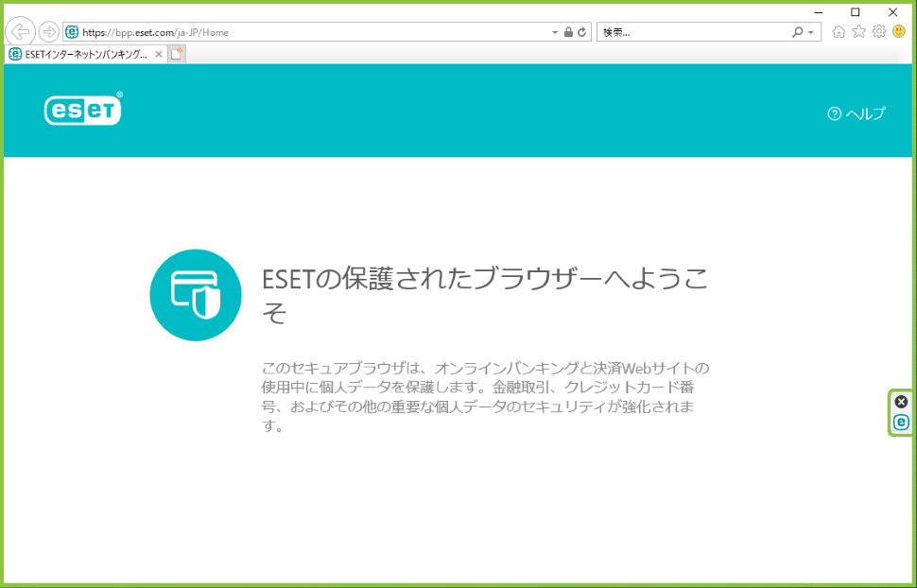Open browser settings via the gear icon
This screenshot has height=588, width=917.
(878, 31)
